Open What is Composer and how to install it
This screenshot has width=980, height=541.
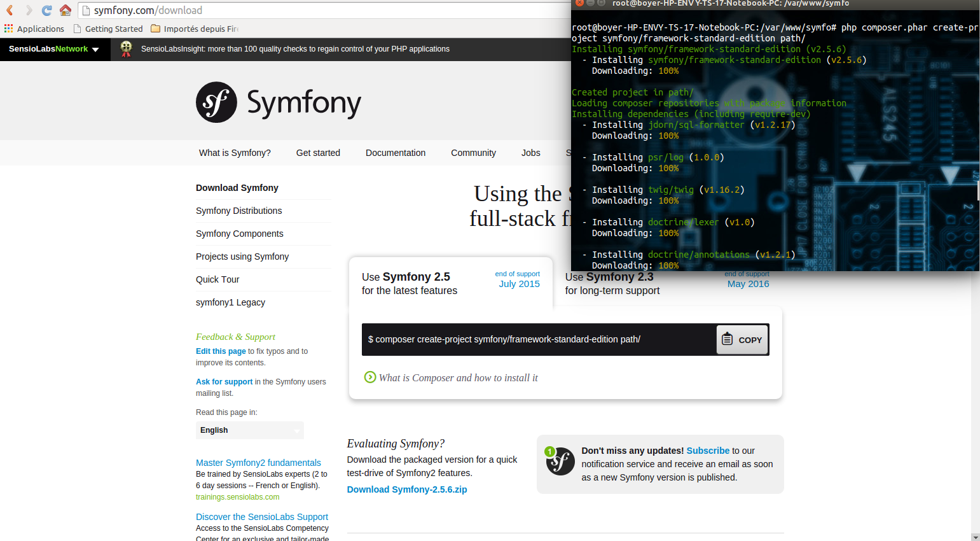click(x=459, y=377)
